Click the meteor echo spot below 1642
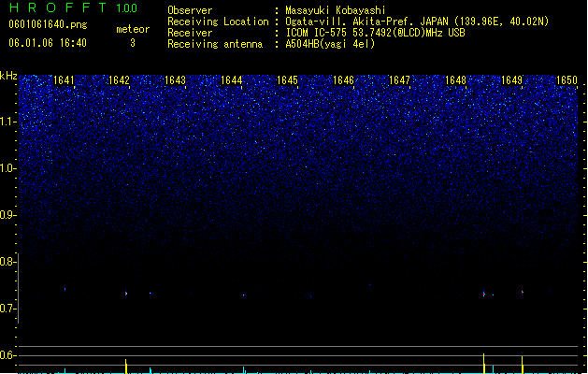The height and width of the screenshot is (374, 588). point(126,293)
